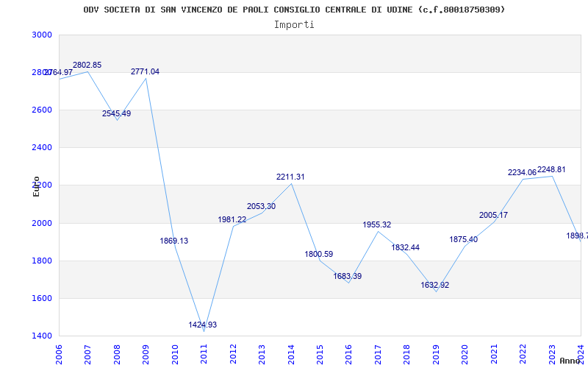Image resolution: width=588 pixels, height=368 pixels.
Task: Click x-axis year 2010
Action: point(175,354)
